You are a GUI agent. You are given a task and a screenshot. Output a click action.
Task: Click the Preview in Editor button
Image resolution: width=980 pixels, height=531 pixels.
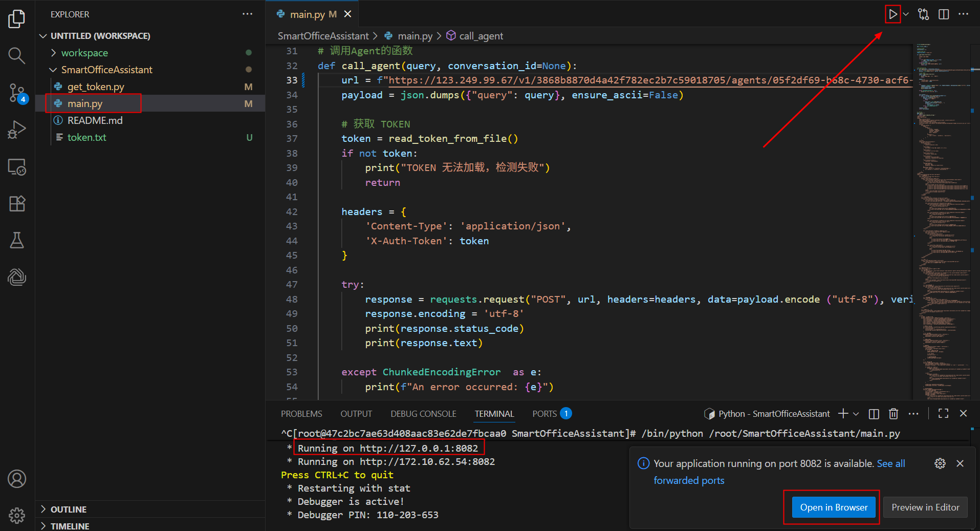pos(925,507)
